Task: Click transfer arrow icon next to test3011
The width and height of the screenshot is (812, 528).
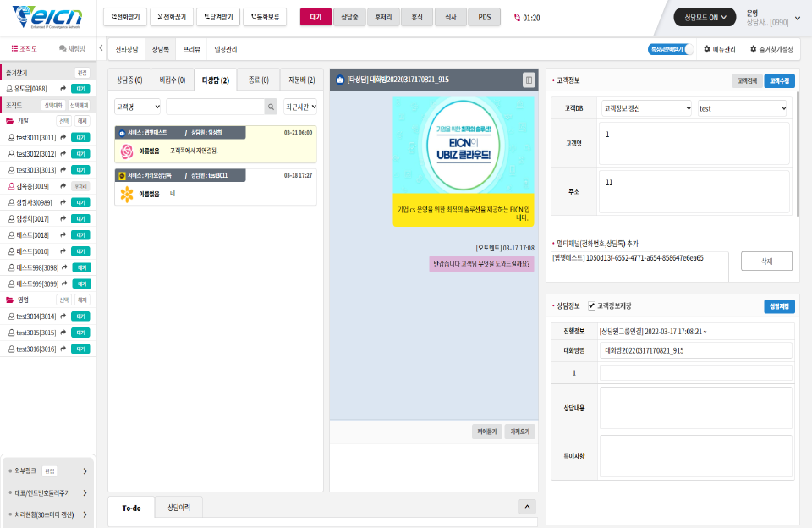Action: tap(63, 137)
